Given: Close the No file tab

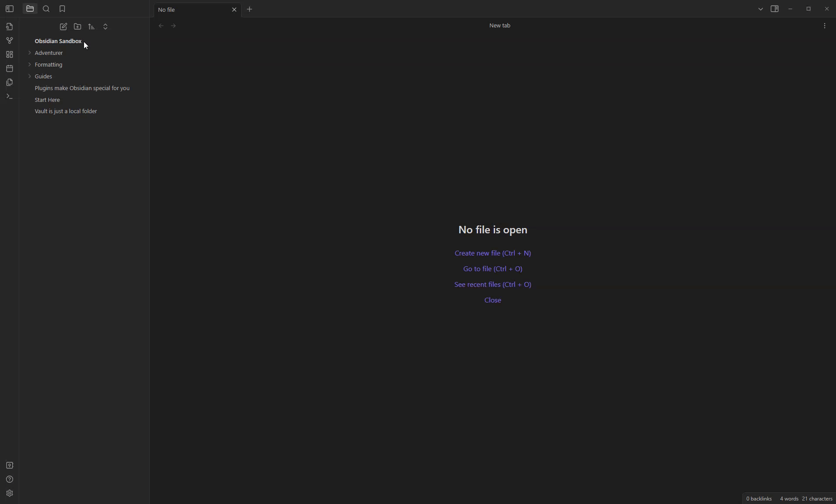Looking at the screenshot, I should pos(234,10).
